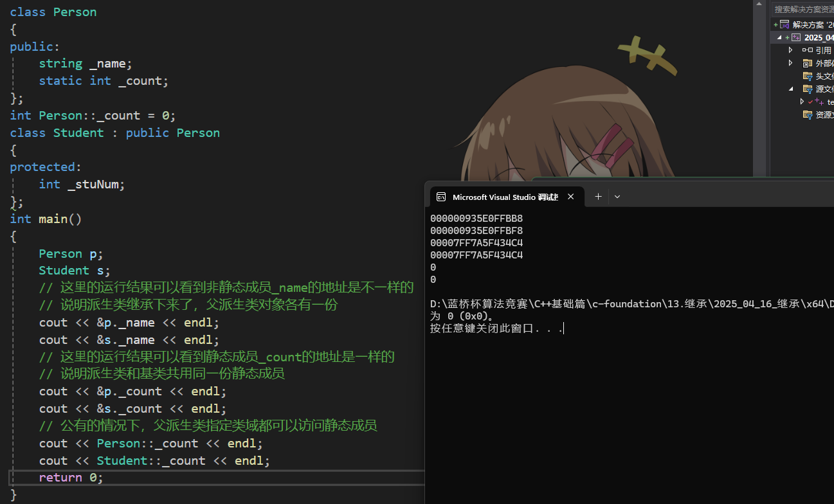Click the console path line starting D:\蓝桥杯算法竞赛
Viewport: 834px width, 504px height.
632,304
